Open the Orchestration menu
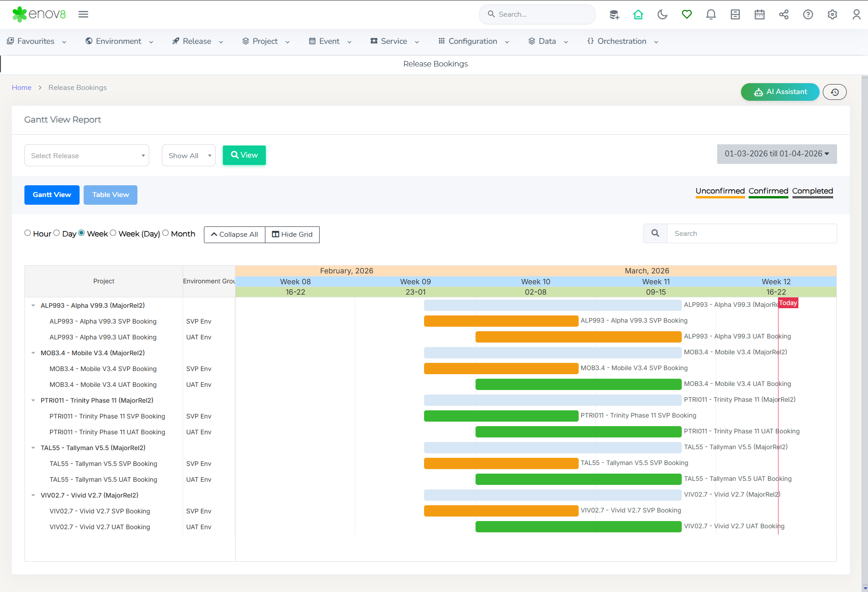868x592 pixels. click(622, 41)
